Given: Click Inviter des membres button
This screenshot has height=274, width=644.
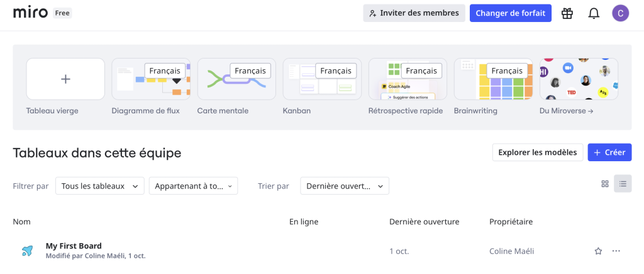Looking at the screenshot, I should pos(414,13).
